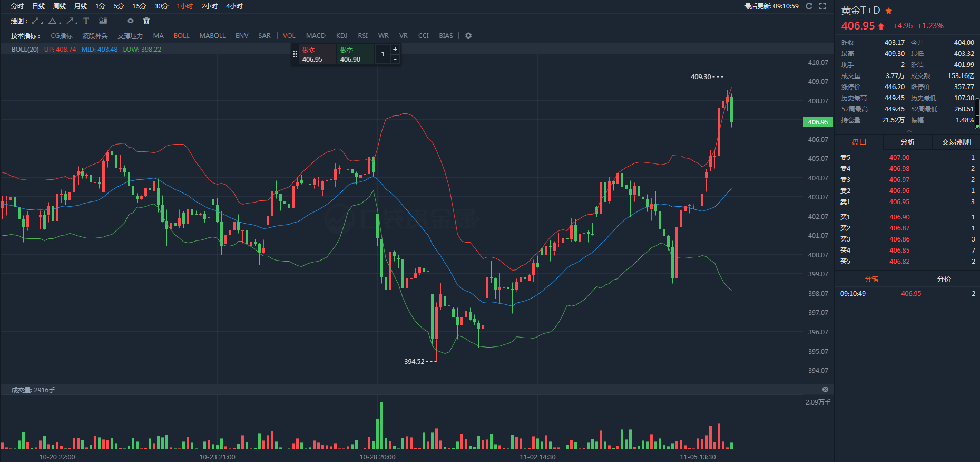Click 做多 buy button at 406.95
980x462 pixels.
[318, 54]
